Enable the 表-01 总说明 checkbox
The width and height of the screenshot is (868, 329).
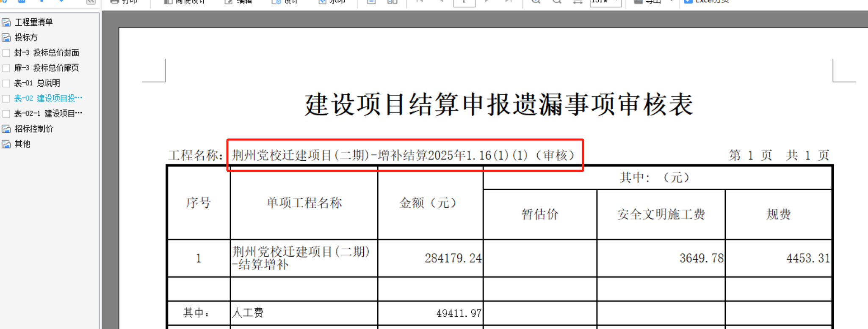[x=6, y=83]
